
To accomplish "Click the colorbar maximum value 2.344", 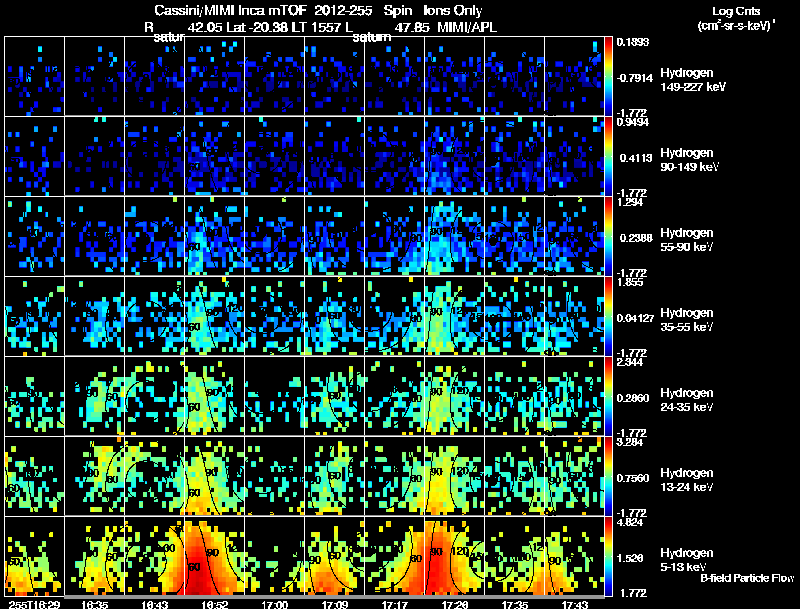I will click(630, 362).
